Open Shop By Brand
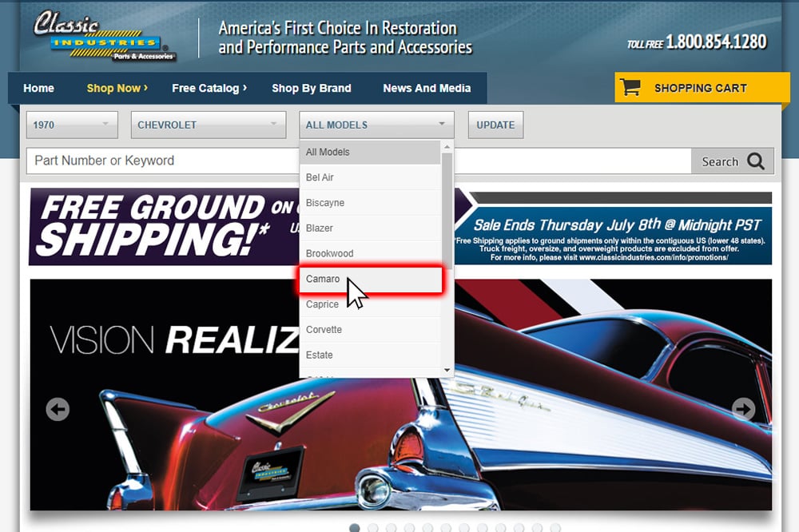The image size is (799, 532). click(312, 88)
